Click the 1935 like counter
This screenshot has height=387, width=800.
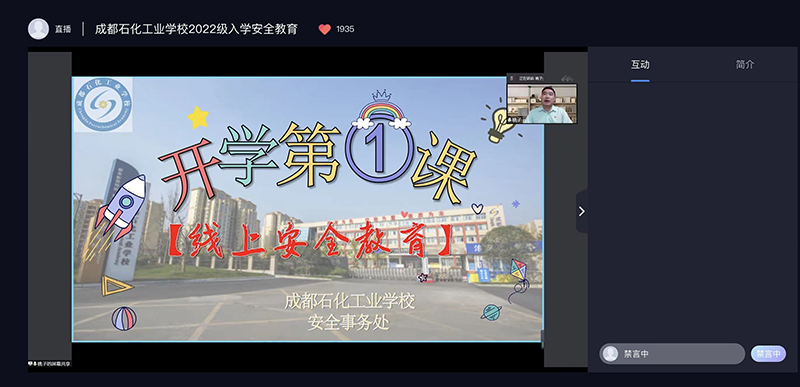345,30
